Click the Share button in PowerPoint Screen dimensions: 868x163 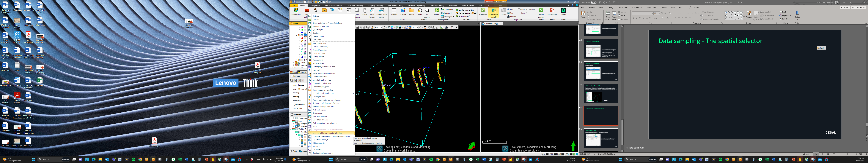click(845, 7)
